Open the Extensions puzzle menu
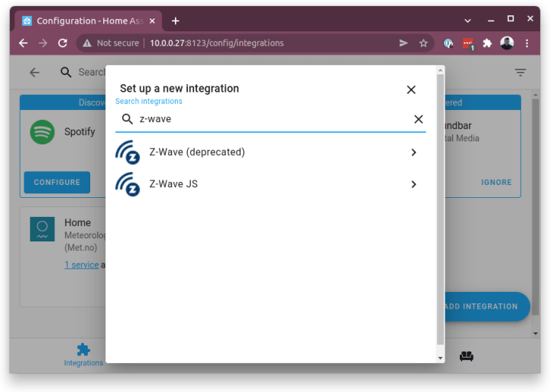Screen dimensions: 550x392 pyautogui.click(x=487, y=43)
